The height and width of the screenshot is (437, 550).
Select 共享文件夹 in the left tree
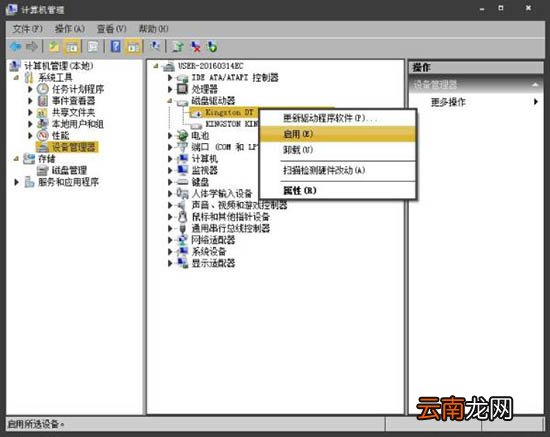point(73,112)
